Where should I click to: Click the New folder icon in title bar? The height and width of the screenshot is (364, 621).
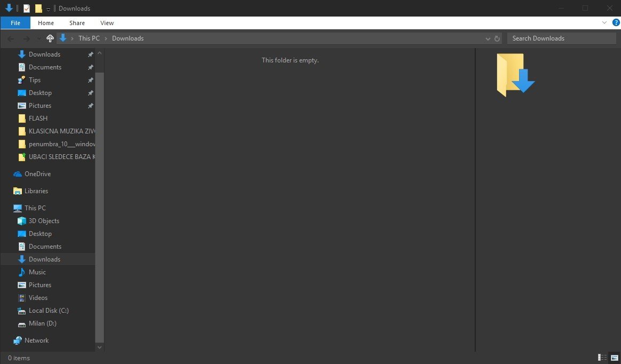click(x=38, y=9)
